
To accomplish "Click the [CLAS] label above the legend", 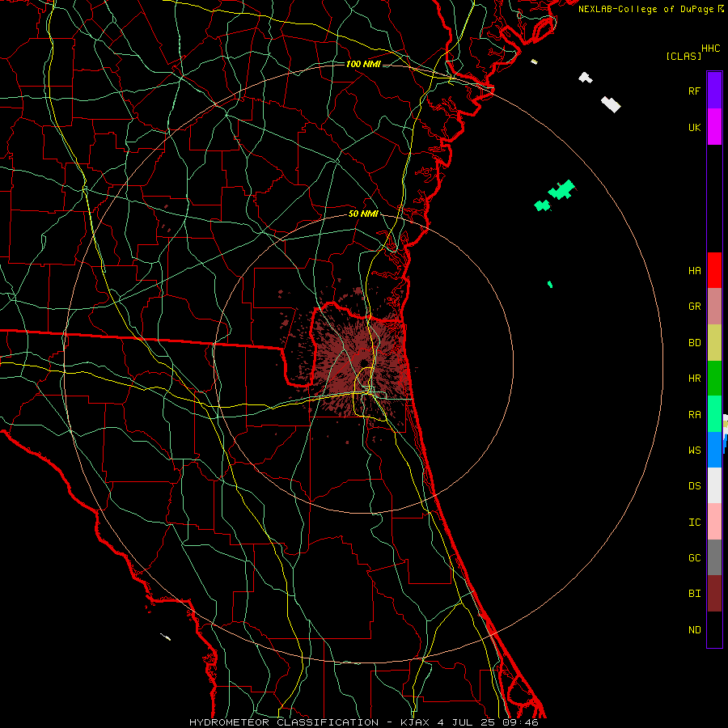I will point(684,56).
